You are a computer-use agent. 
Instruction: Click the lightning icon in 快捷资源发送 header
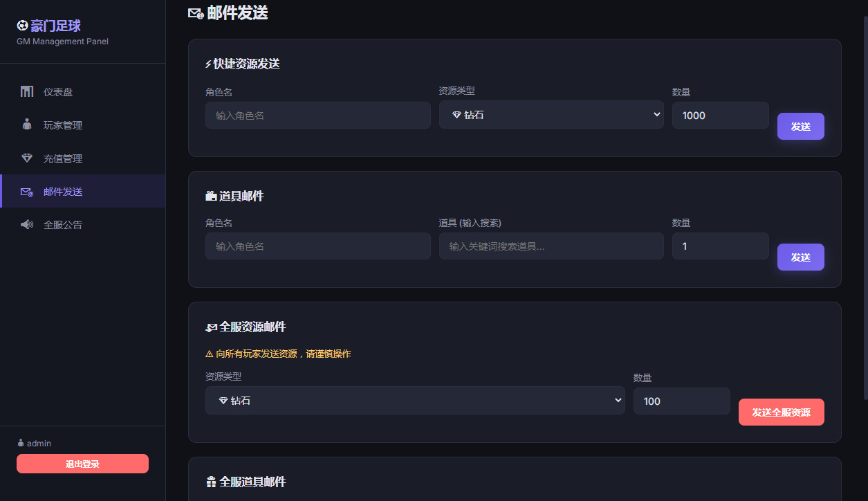207,64
